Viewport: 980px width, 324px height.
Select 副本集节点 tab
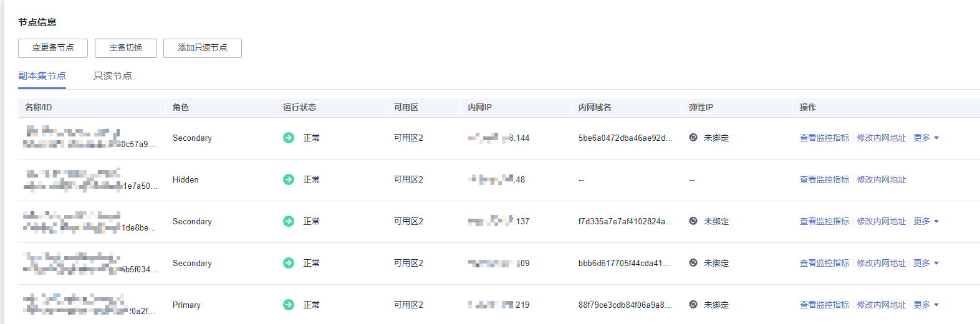click(42, 76)
